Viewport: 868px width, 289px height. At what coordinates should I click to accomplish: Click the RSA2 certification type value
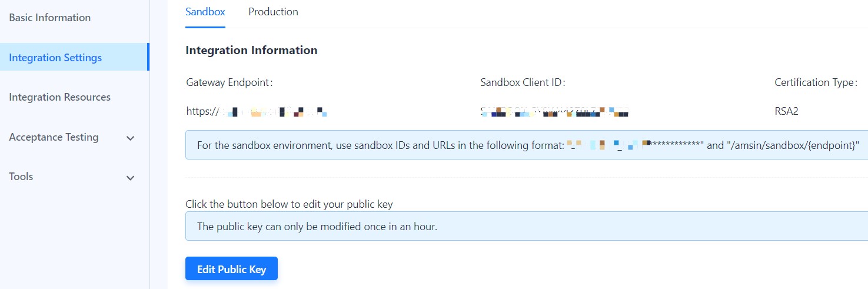pos(786,111)
